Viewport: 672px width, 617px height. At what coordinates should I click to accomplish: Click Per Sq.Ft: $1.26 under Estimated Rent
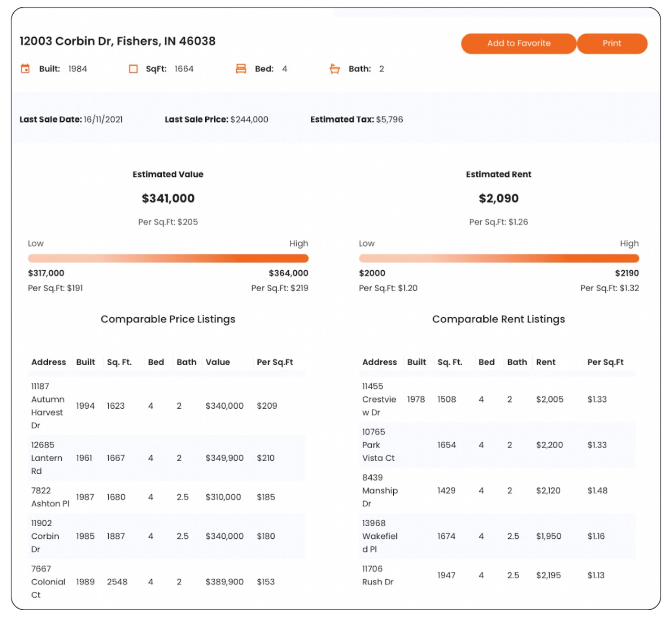[x=499, y=222]
